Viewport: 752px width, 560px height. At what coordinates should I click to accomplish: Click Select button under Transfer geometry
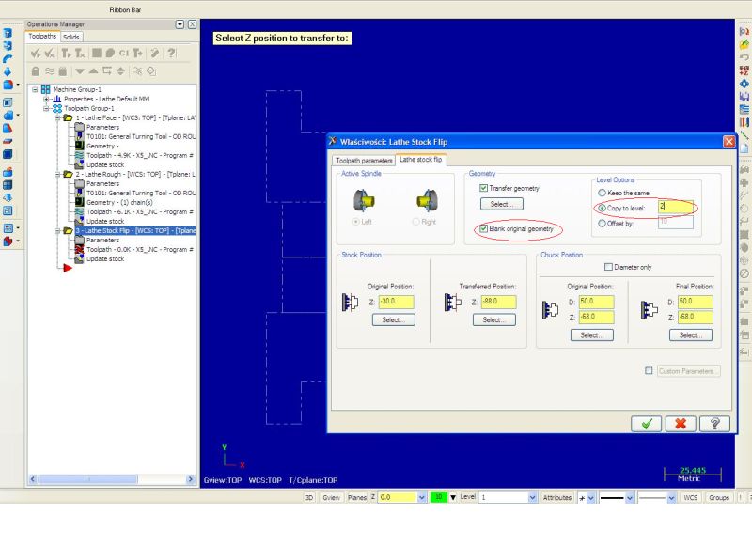502,204
